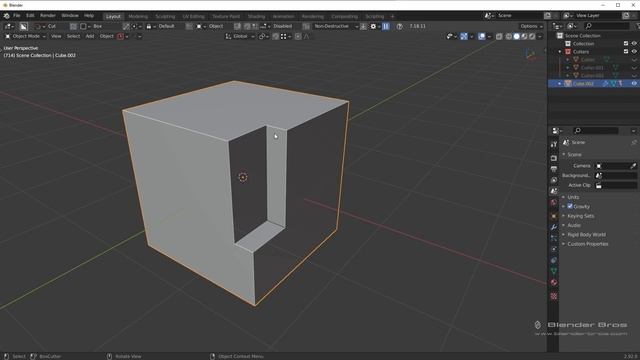Hide the Cutters collection with eye icon

point(634,52)
